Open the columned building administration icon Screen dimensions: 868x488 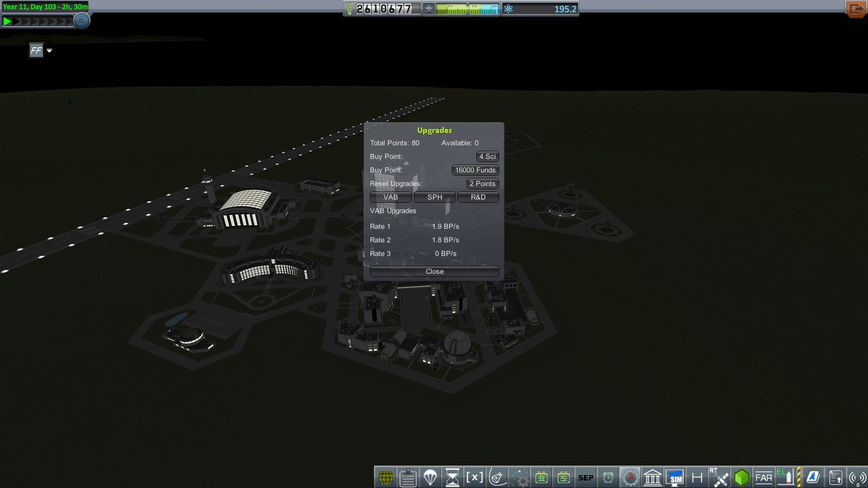coord(653,478)
